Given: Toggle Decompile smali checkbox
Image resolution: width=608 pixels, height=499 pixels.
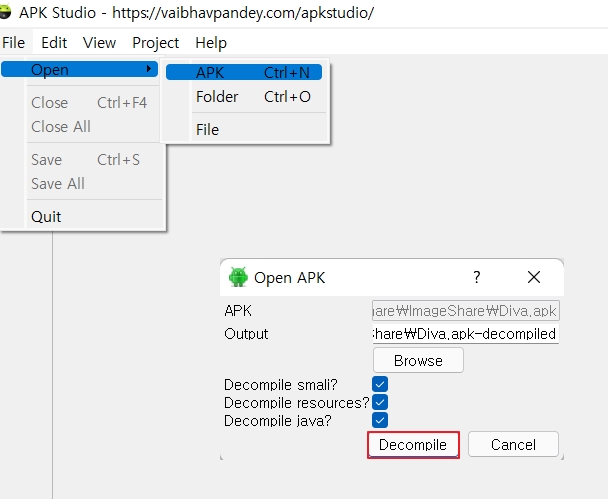Looking at the screenshot, I should 380,384.
